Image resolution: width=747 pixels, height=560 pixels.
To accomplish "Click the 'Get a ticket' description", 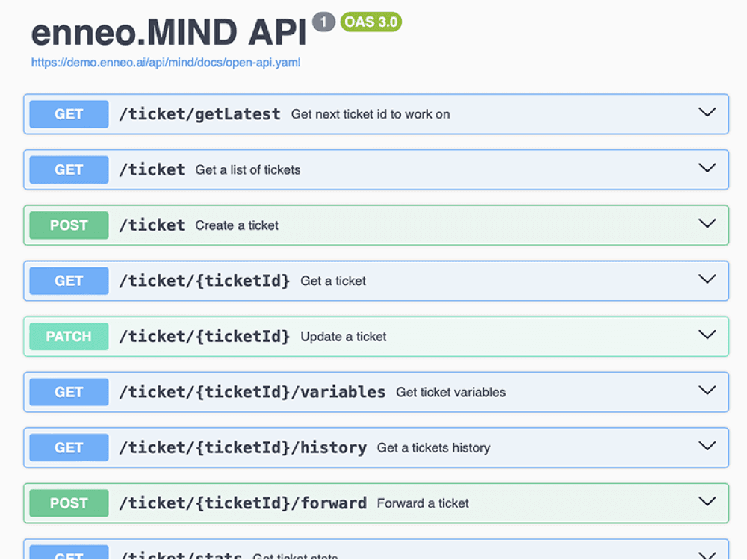I will point(333,281).
